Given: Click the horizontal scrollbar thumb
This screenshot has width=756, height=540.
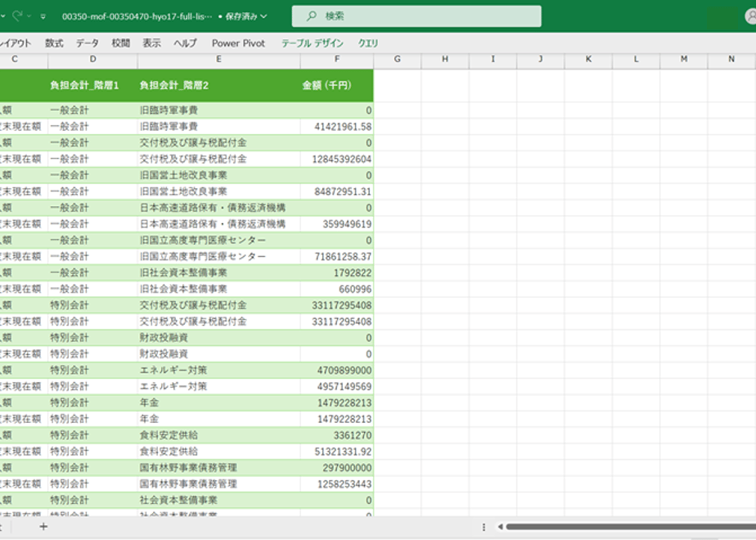Looking at the screenshot, I should pyautogui.click(x=631, y=527).
